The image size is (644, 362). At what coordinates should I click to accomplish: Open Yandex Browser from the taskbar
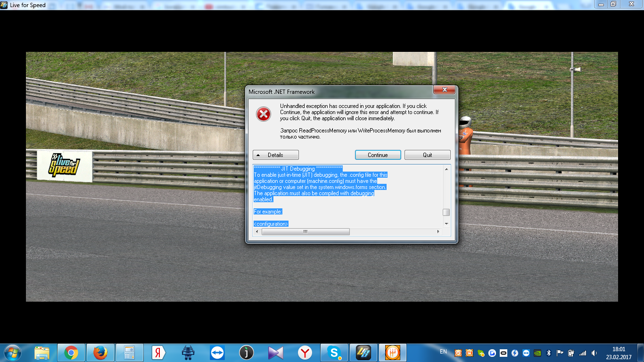coord(305,353)
